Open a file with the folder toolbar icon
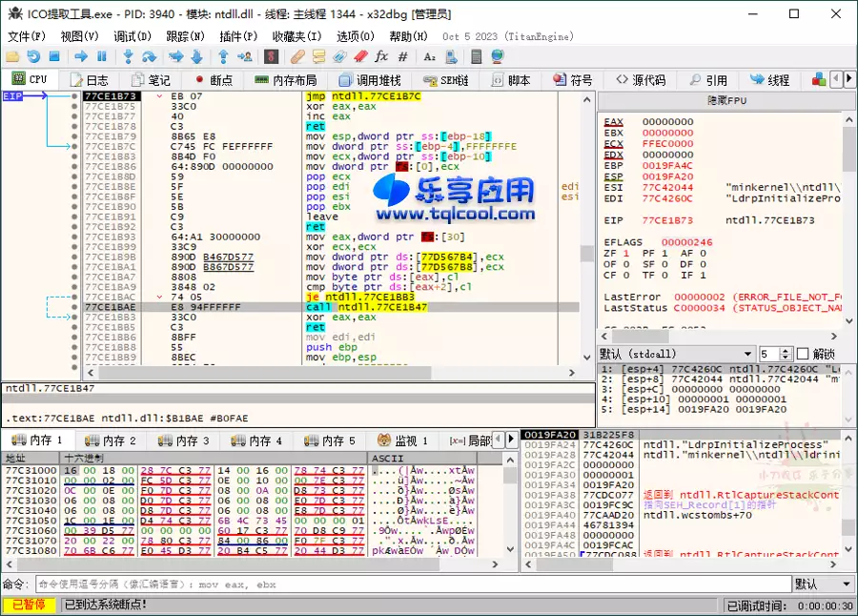This screenshot has height=616, width=858. click(x=12, y=58)
